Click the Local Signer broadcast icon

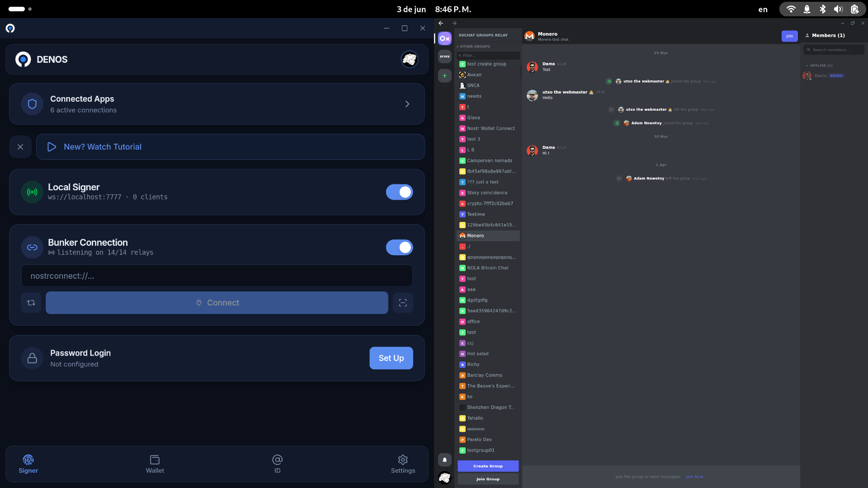[x=32, y=192]
